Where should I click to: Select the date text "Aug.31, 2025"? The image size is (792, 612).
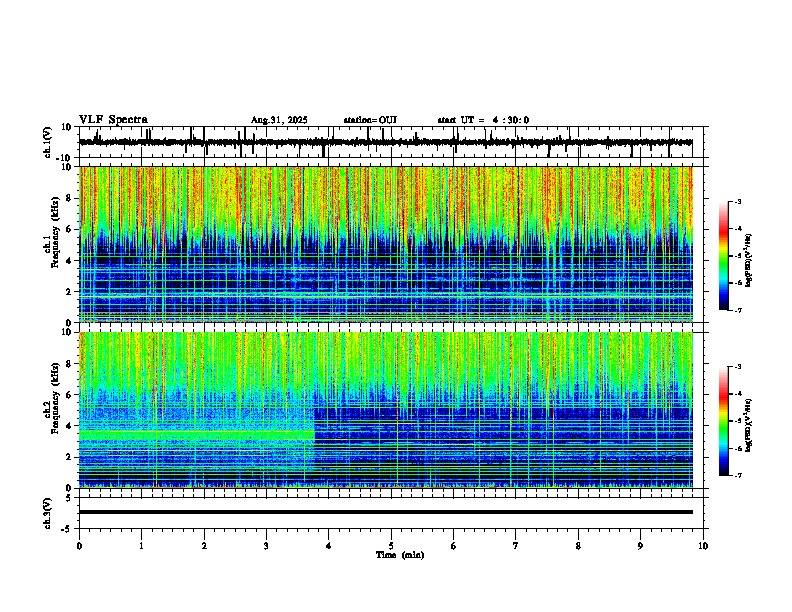279,120
